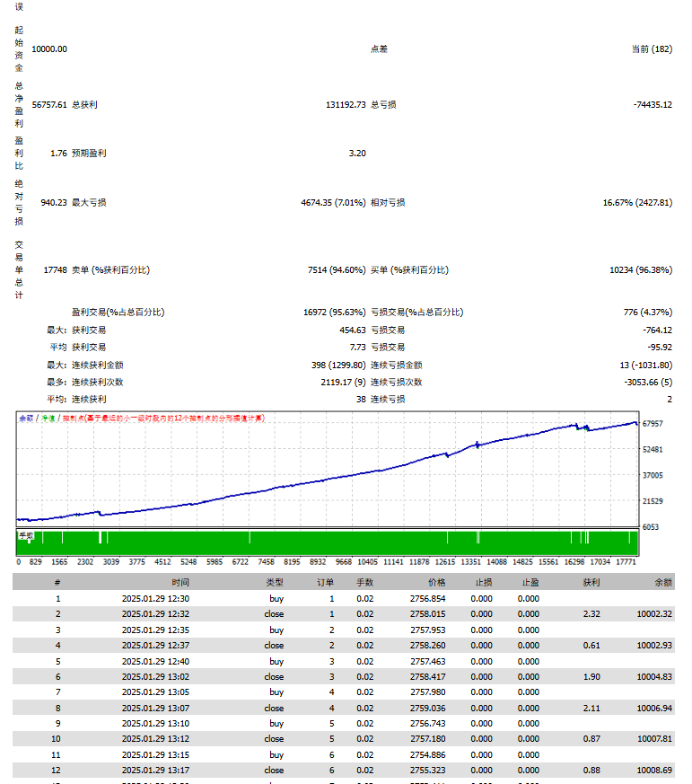
Task: Click the green lot size volume chart
Action: [328, 543]
